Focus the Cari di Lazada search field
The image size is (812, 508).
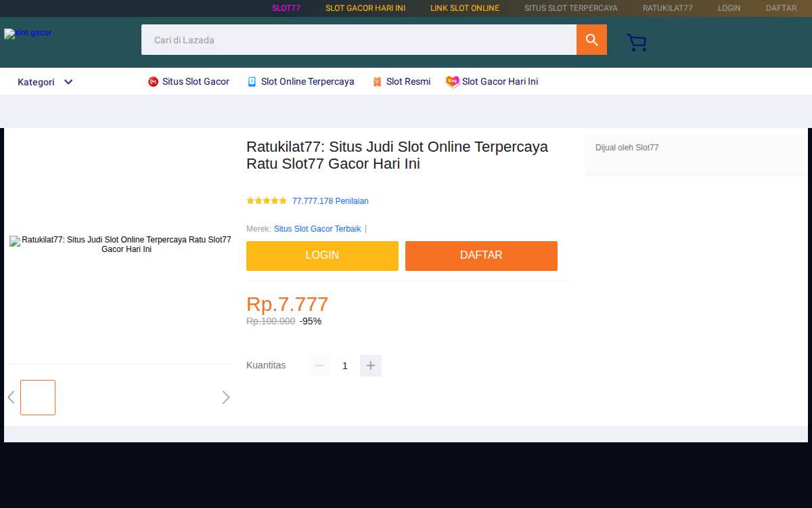359,40
